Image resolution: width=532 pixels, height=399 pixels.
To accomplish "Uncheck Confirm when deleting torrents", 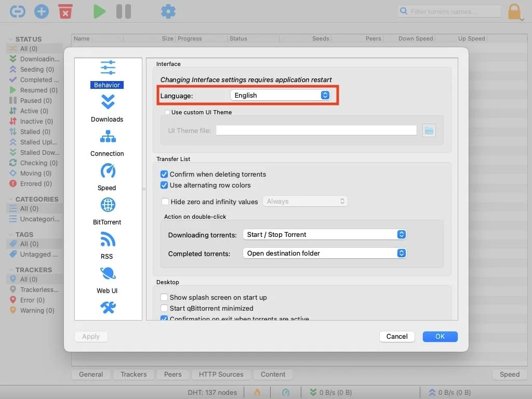I will coord(164,174).
